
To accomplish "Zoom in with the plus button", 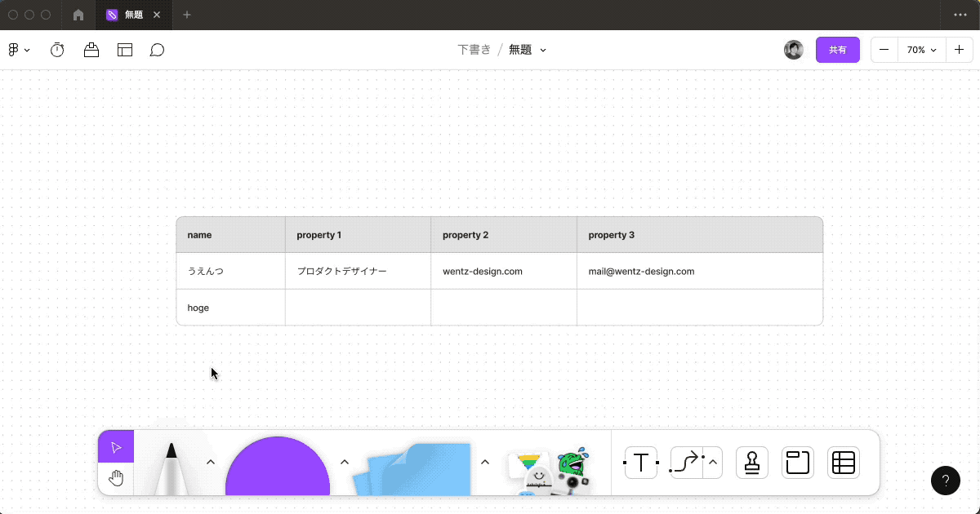I will (x=959, y=50).
